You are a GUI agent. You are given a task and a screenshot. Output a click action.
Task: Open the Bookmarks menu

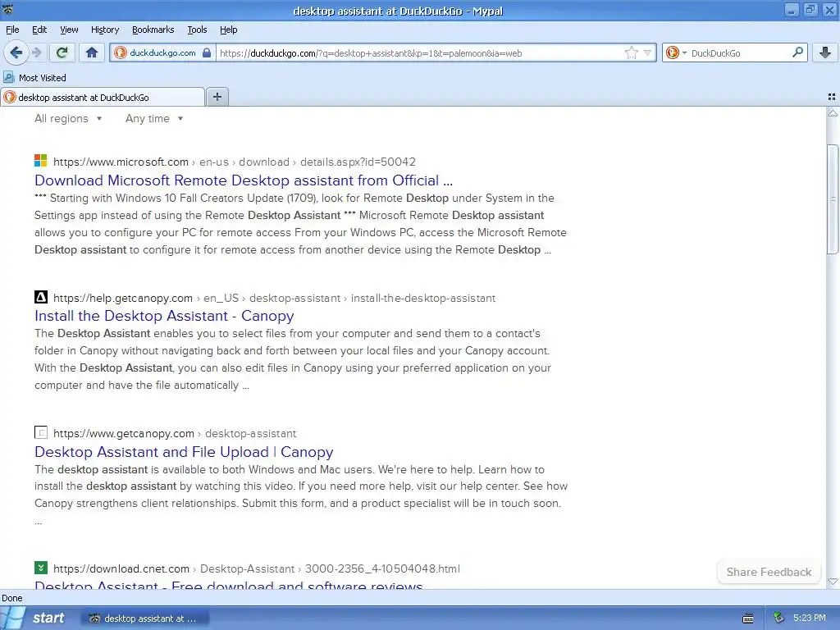(153, 30)
